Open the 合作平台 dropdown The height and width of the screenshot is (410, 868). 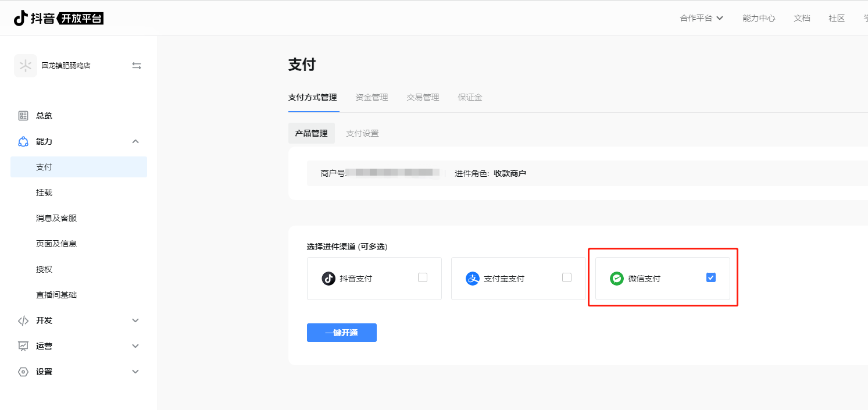pos(702,18)
